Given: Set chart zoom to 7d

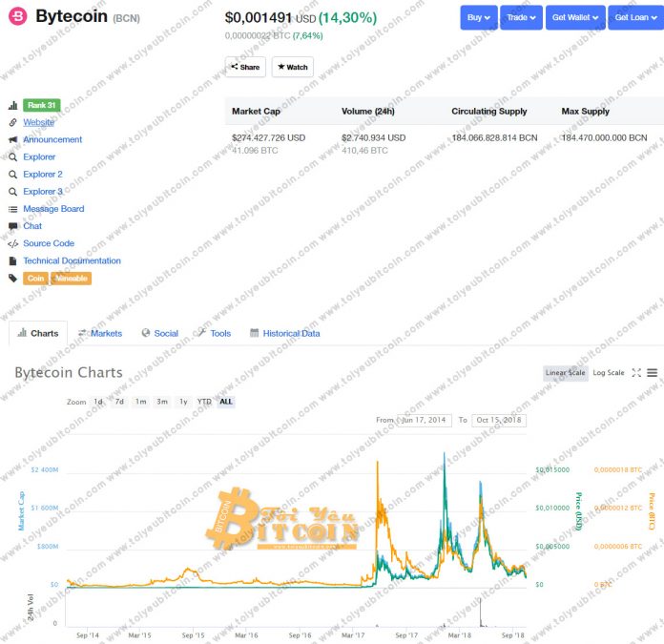Looking at the screenshot, I should [x=119, y=402].
